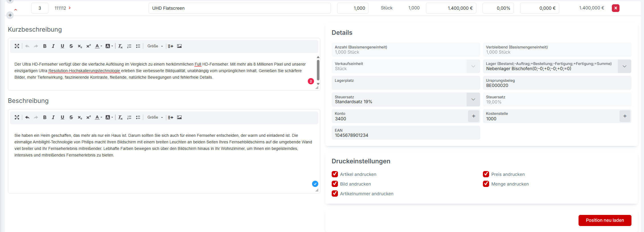The width and height of the screenshot is (644, 232).
Task: Delete the UHD Flatscreen position row
Action: tap(616, 8)
